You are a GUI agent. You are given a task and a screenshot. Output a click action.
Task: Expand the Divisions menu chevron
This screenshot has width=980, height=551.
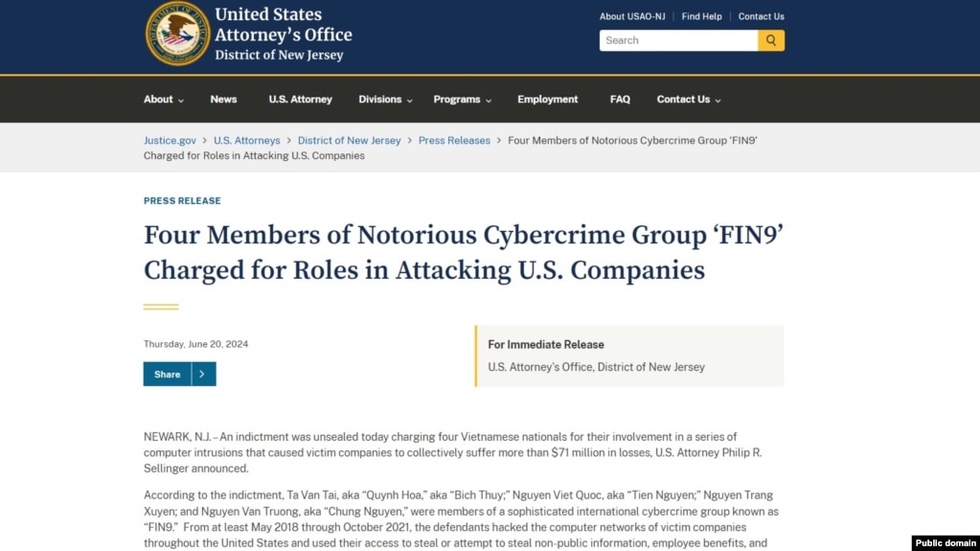pyautogui.click(x=409, y=100)
